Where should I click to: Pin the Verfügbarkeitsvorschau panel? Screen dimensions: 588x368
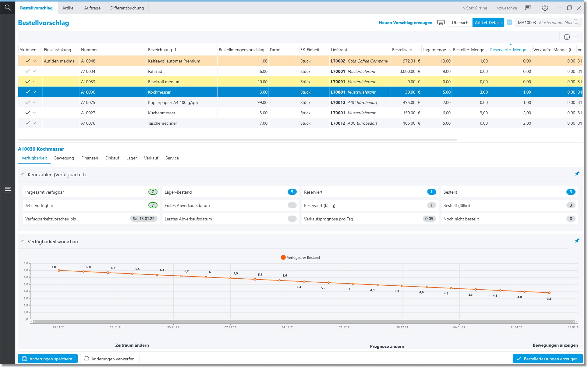click(577, 241)
